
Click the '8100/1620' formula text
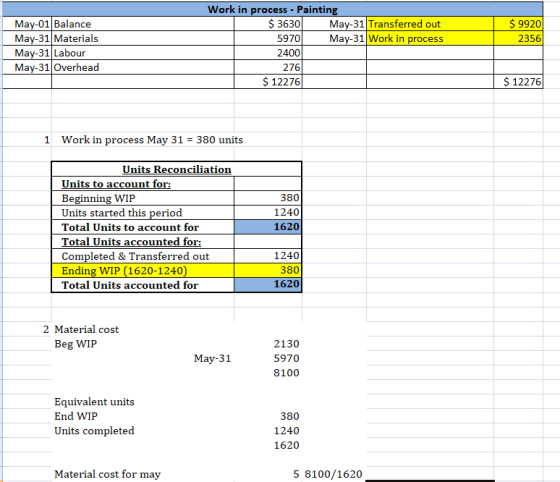pyautogui.click(x=334, y=474)
